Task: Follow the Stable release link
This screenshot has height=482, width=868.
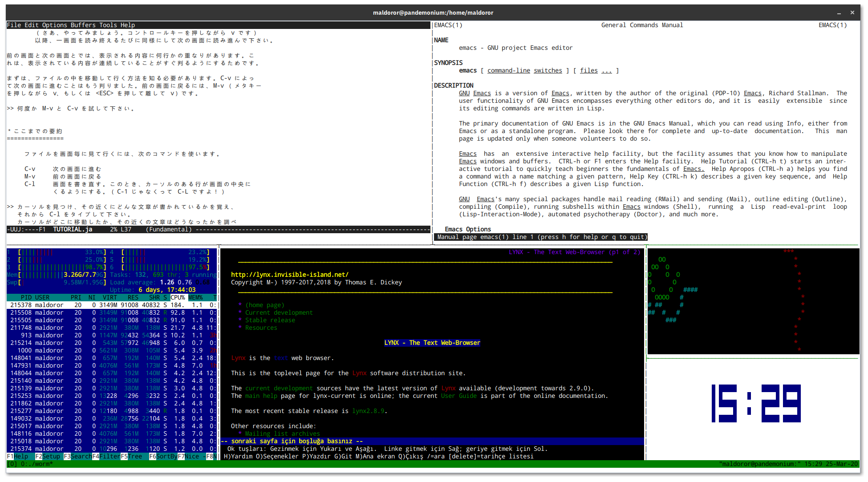Action: pyautogui.click(x=270, y=320)
